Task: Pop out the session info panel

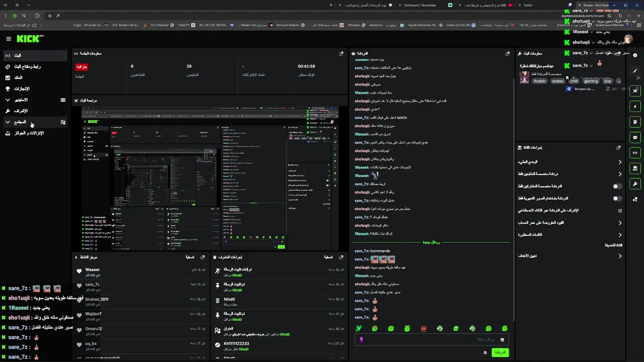Action: 341,53
